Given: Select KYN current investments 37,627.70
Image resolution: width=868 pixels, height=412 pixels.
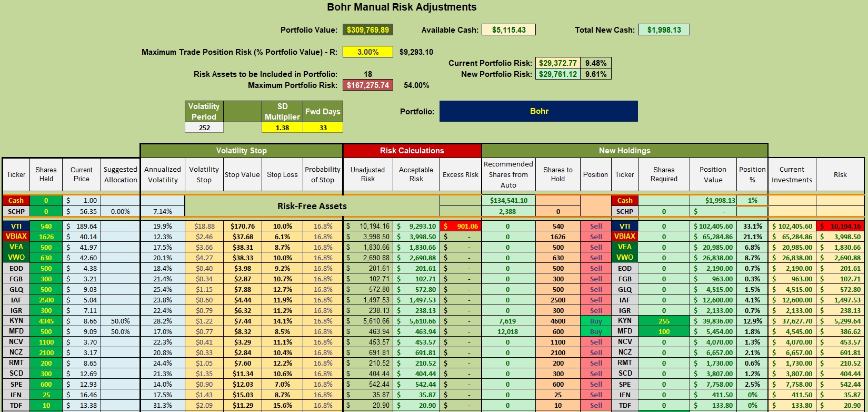Looking at the screenshot, I should click(x=792, y=321).
